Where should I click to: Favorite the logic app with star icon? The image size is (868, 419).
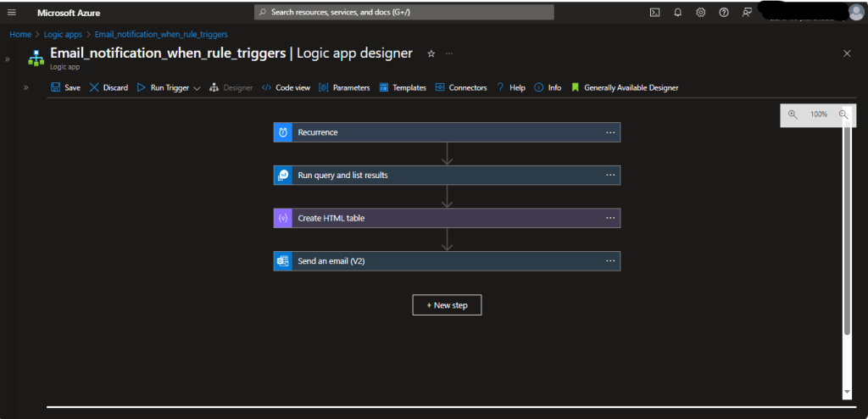coord(431,53)
